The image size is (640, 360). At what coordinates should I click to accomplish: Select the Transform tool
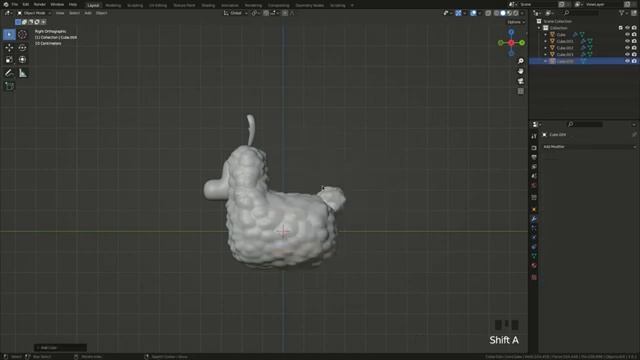click(22, 60)
